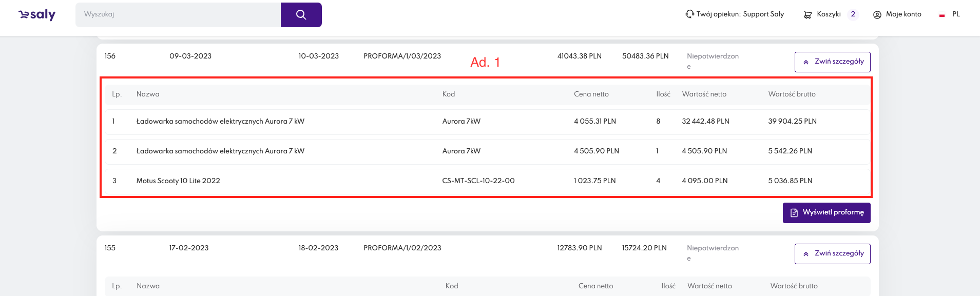Click the magnifier search button

point(301,15)
